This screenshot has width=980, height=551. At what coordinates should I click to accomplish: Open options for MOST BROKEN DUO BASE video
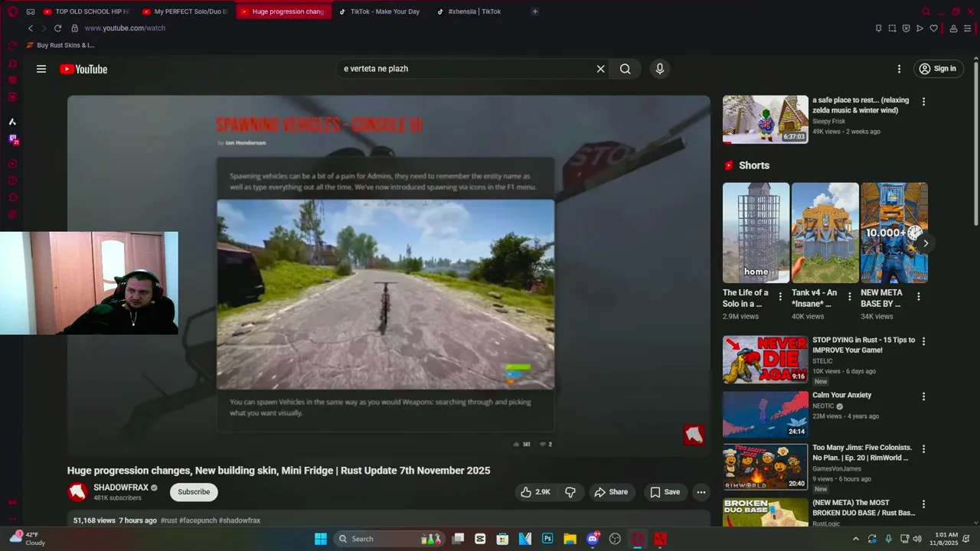point(923,504)
